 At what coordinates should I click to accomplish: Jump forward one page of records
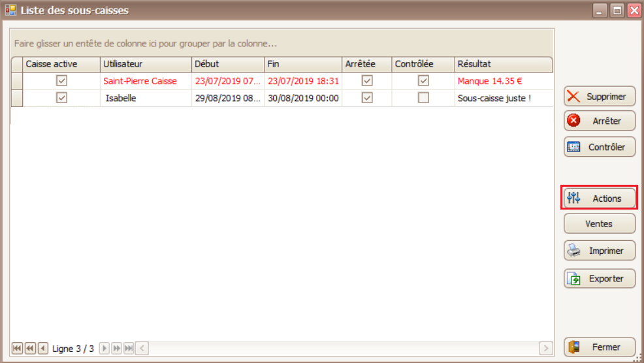[117, 348]
